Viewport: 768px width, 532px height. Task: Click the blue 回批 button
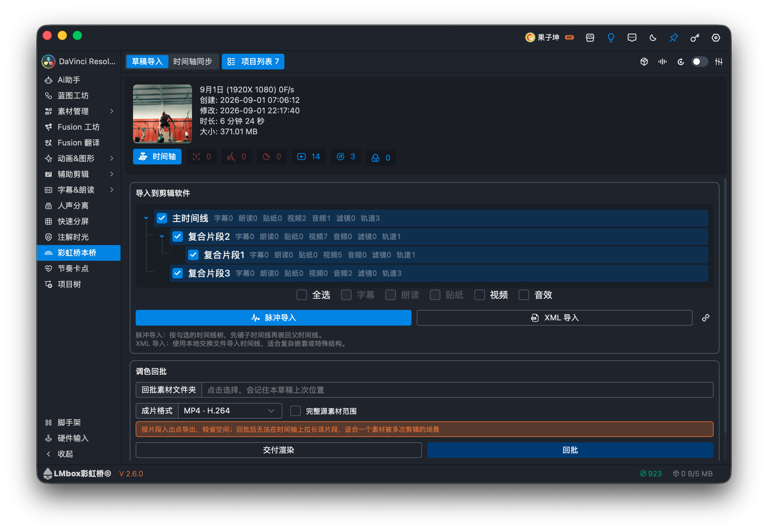570,450
